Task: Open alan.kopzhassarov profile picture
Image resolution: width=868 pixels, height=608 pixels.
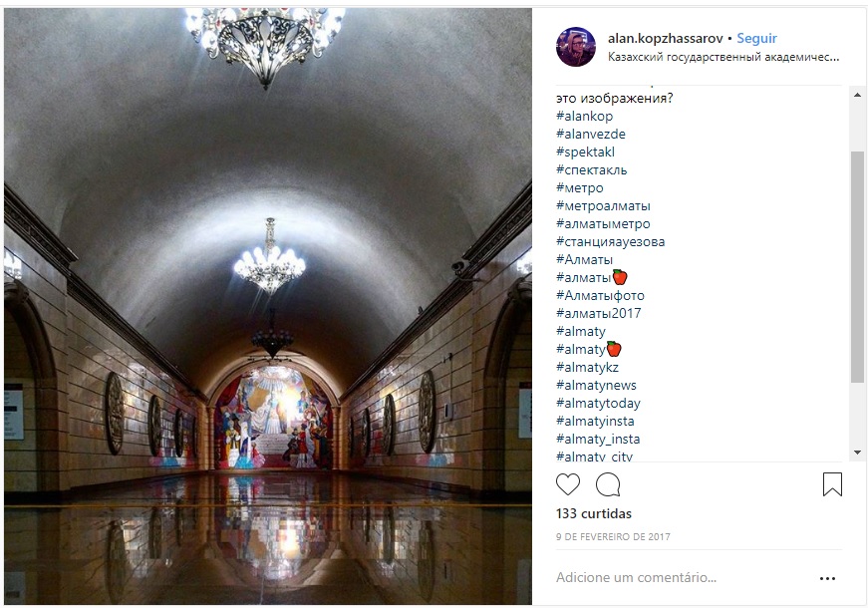Action: [576, 47]
